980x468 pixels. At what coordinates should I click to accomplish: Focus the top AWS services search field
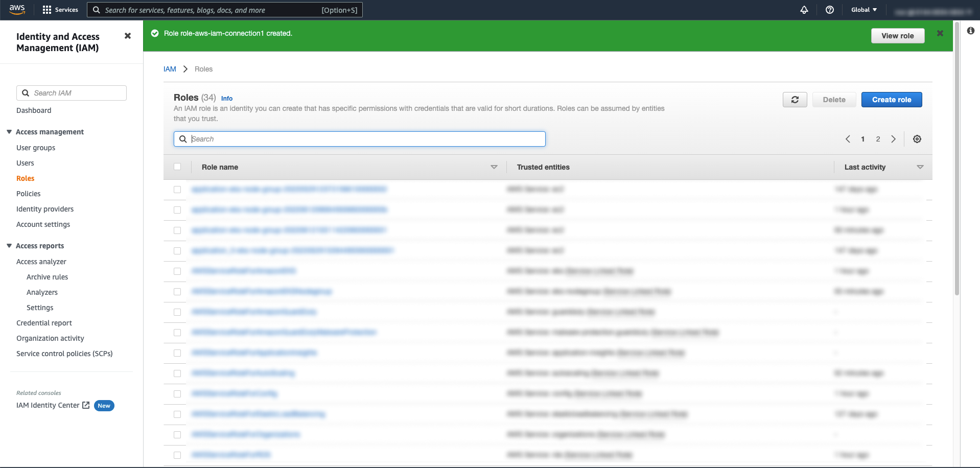point(225,10)
